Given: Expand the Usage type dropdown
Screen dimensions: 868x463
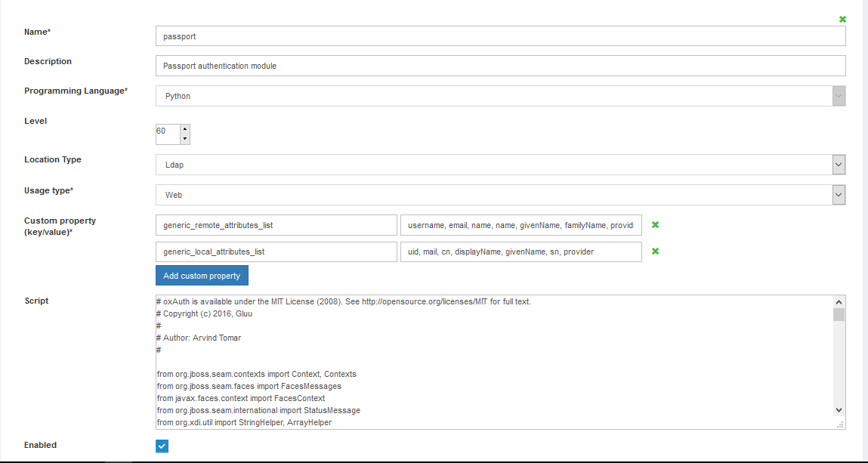Looking at the screenshot, I should (837, 195).
